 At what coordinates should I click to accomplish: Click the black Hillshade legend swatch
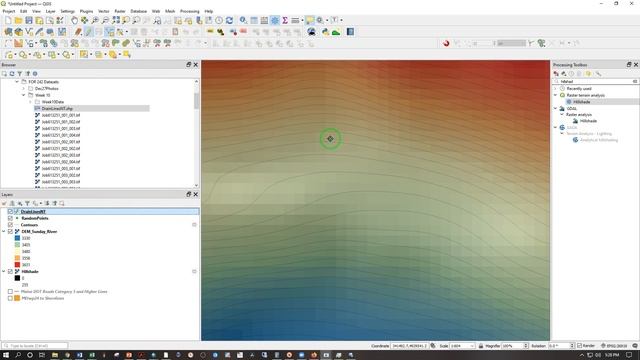tap(17, 278)
